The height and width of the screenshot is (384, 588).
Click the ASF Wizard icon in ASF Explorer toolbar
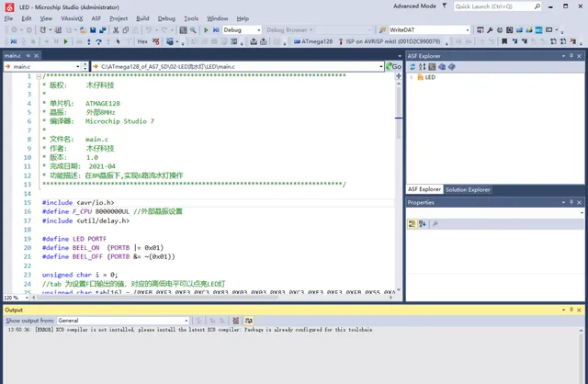432,67
